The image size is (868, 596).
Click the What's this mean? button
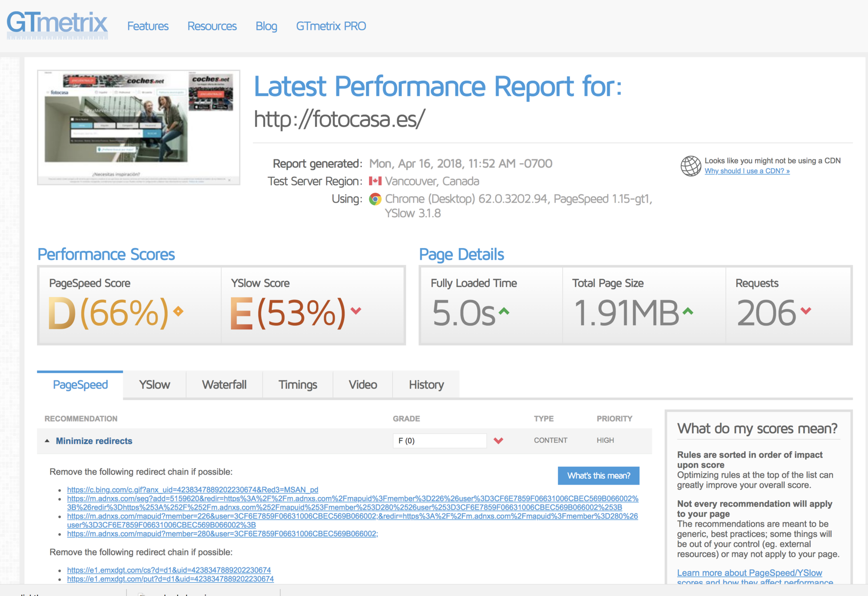(x=598, y=475)
